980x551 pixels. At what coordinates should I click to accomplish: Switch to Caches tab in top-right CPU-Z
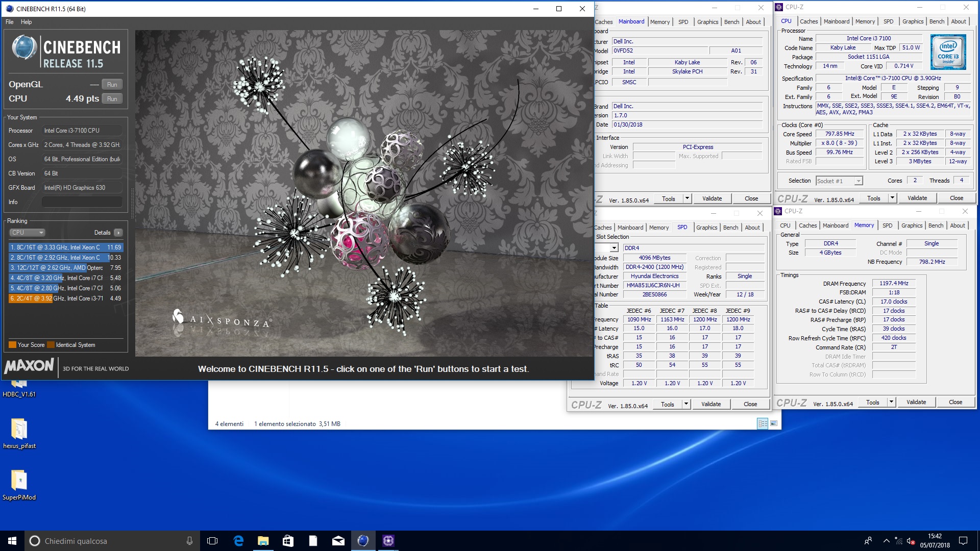(x=808, y=21)
